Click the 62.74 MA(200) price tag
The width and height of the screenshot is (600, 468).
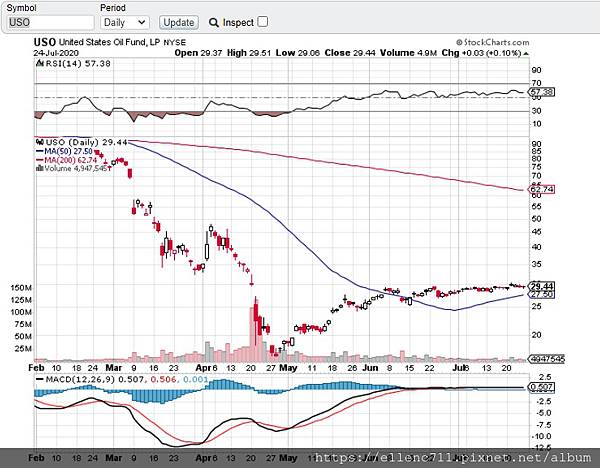(541, 189)
